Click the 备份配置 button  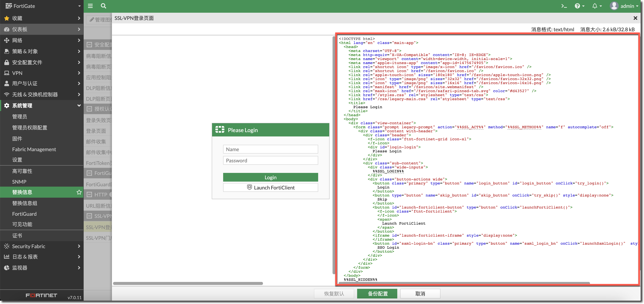pyautogui.click(x=377, y=293)
